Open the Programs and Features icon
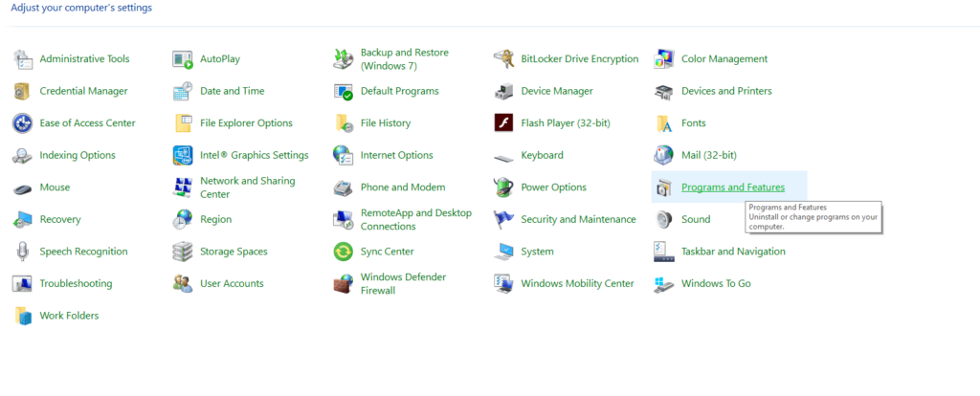The image size is (980, 396). point(664,187)
